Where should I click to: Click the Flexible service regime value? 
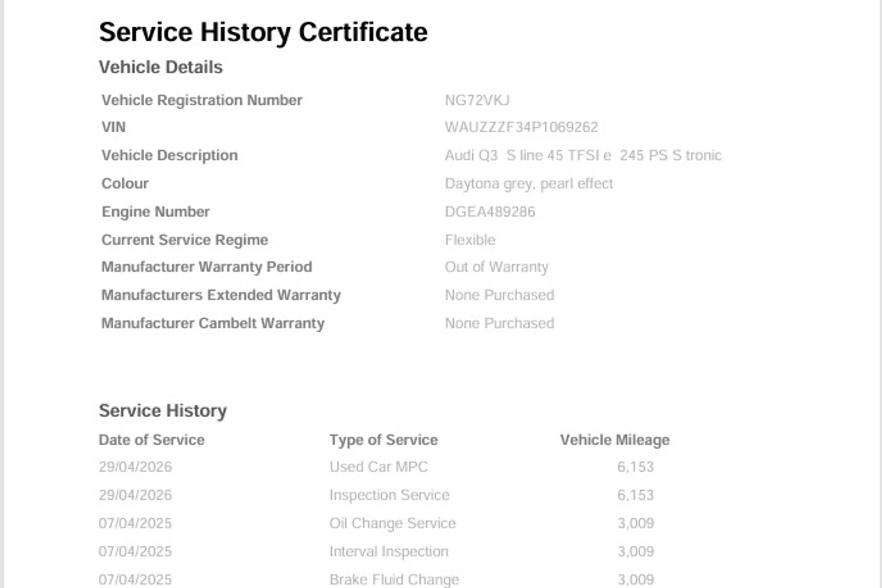(x=469, y=240)
